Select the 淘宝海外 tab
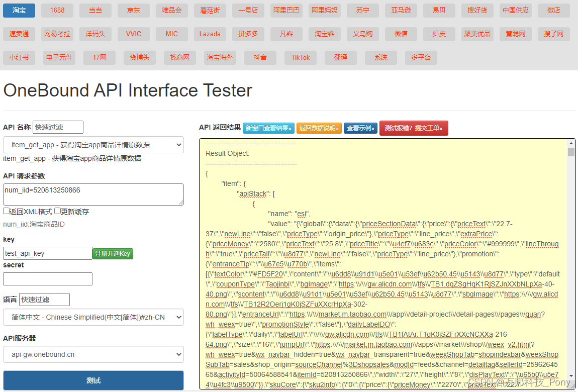The width and height of the screenshot is (578, 392). click(220, 57)
